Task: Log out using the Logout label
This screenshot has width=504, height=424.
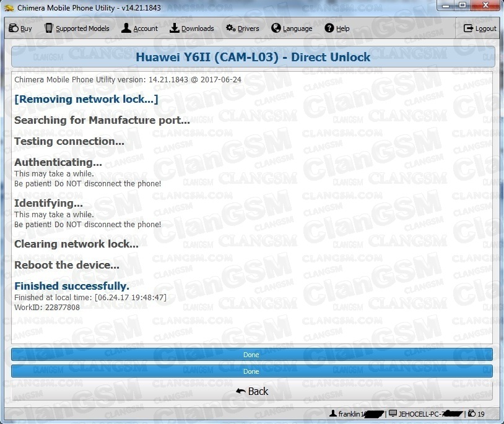Action: [x=485, y=28]
